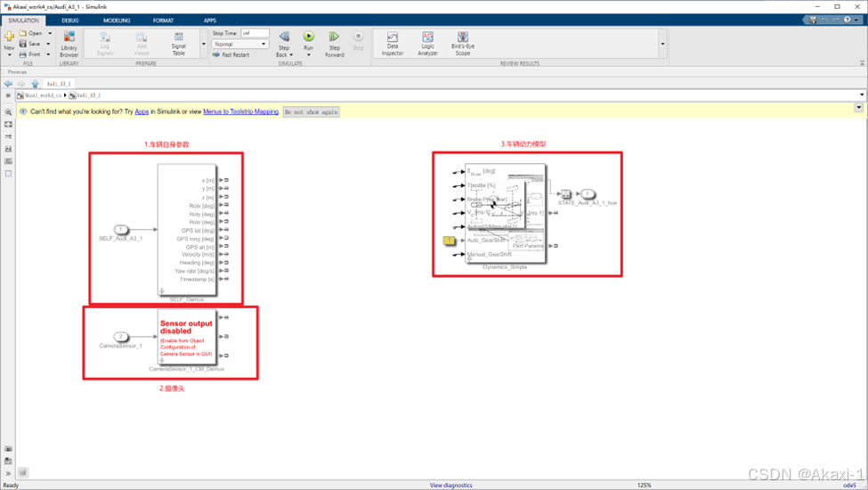Click the yellow constant block near Auto_GearShift

(x=449, y=241)
